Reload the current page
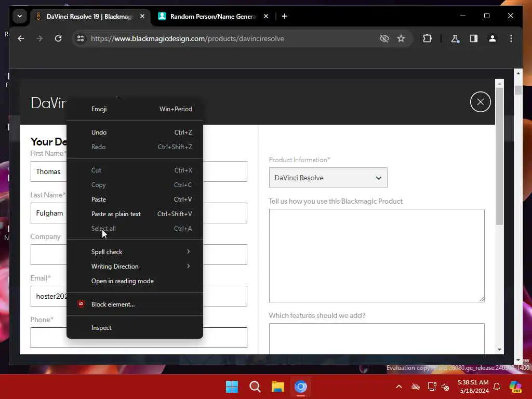 coord(58,38)
